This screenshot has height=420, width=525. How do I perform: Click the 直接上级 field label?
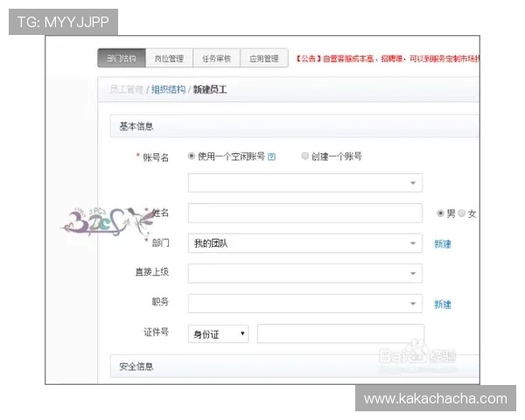(152, 271)
